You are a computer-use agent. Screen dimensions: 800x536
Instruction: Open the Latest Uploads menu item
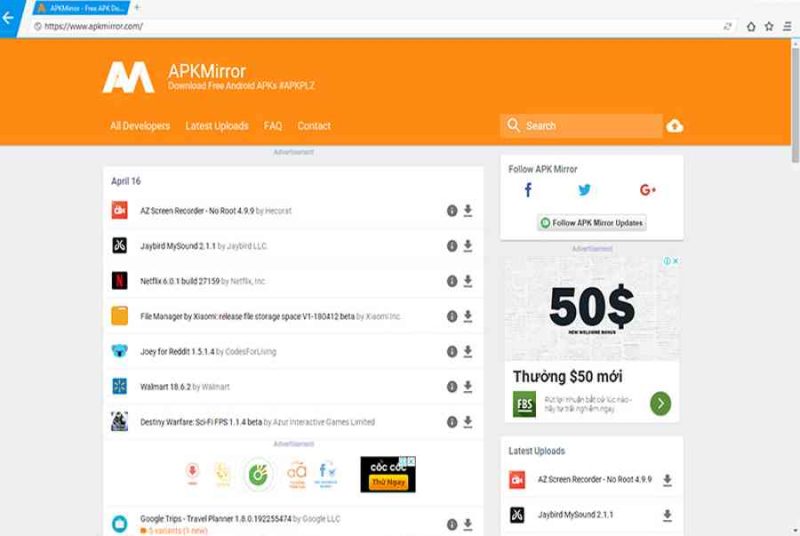tap(217, 126)
